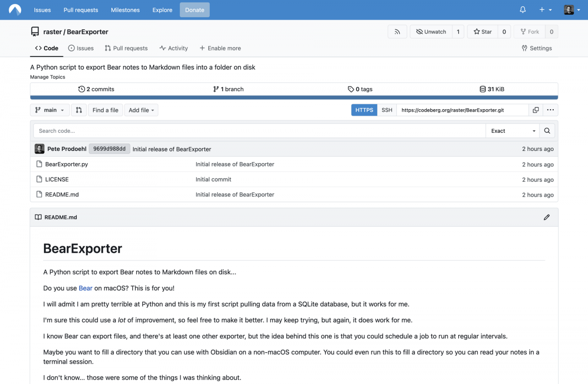This screenshot has width=588, height=384.
Task: Open README.md row commit message link
Action: click(235, 195)
